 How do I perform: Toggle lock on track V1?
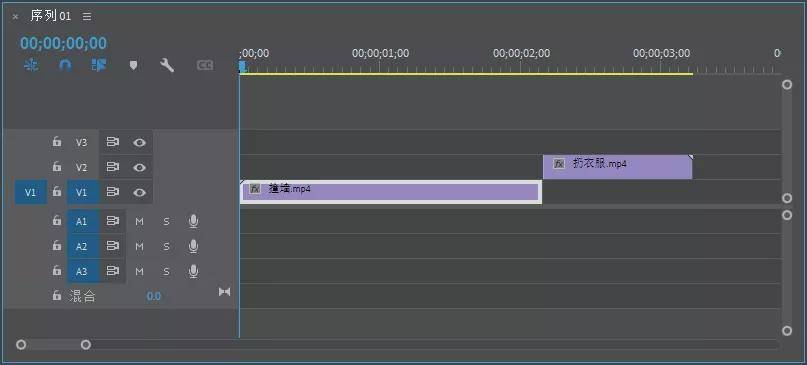pos(57,192)
